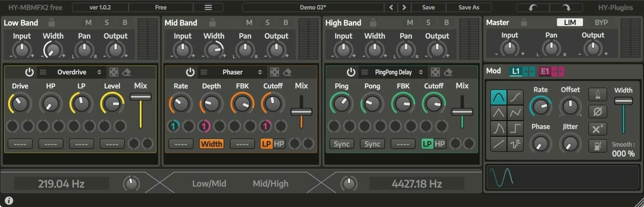
Task: Turn off the PingPong Delay power button
Action: (x=351, y=72)
